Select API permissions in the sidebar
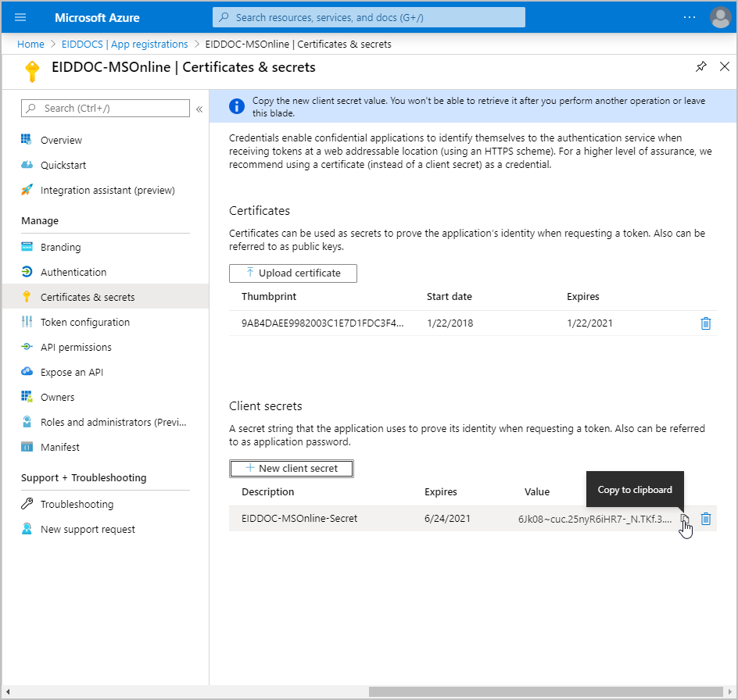The width and height of the screenshot is (738, 700). point(76,348)
